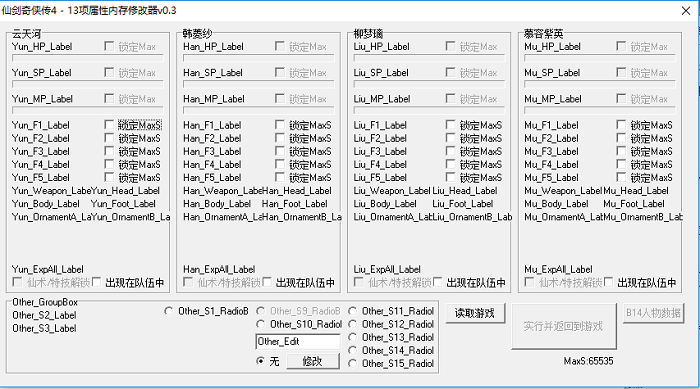Toggle 锁定MaxS for Yun_F3_Label
700x389 pixels.
109,151
